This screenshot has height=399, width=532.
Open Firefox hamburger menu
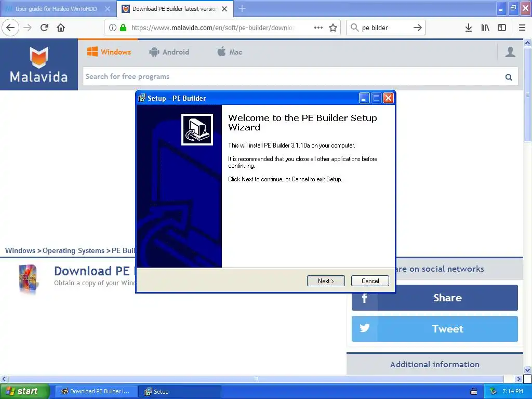tap(522, 28)
